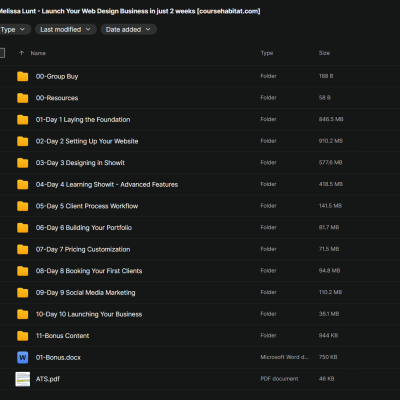Sort by the Name column header

point(38,53)
